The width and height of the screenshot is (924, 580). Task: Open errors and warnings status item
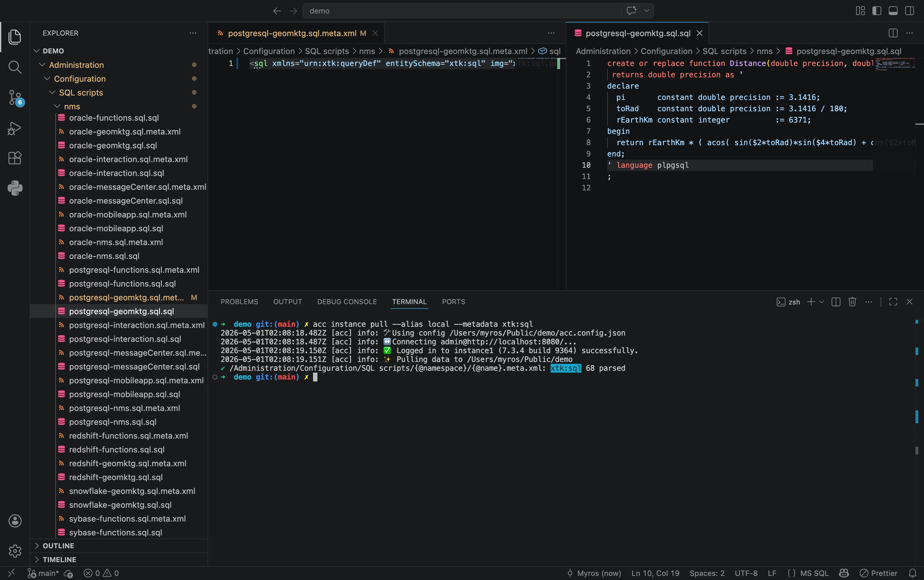point(101,573)
